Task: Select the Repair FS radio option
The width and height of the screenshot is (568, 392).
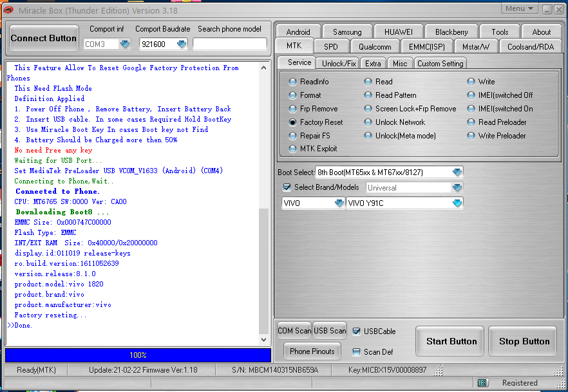Action: tap(292, 136)
